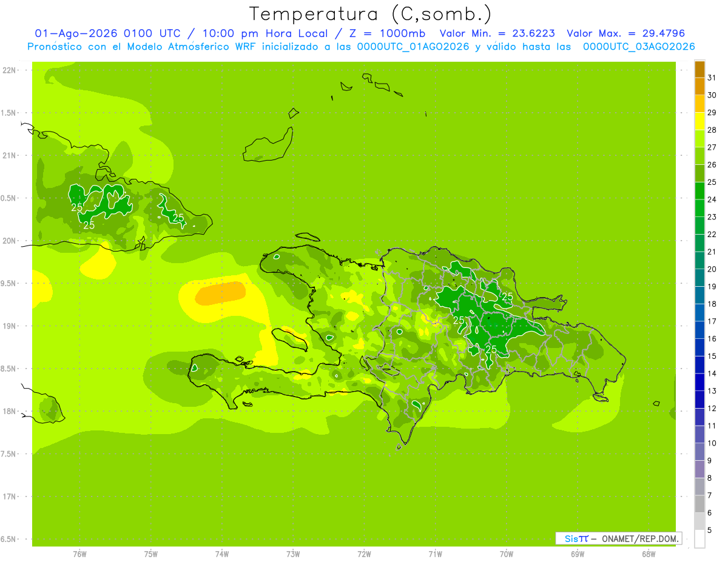Click the legend value 8
Image resolution: width=728 pixels, height=562 pixels.
(710, 478)
